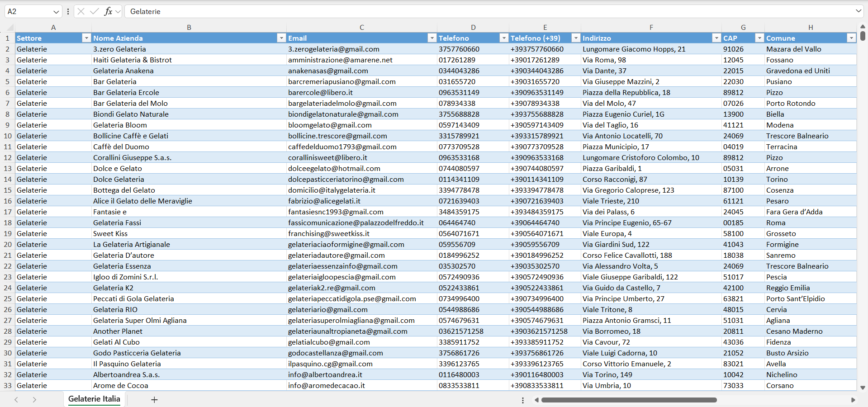868x407 pixels.
Task: Click CAP cell 07026
Action: [x=743, y=103]
